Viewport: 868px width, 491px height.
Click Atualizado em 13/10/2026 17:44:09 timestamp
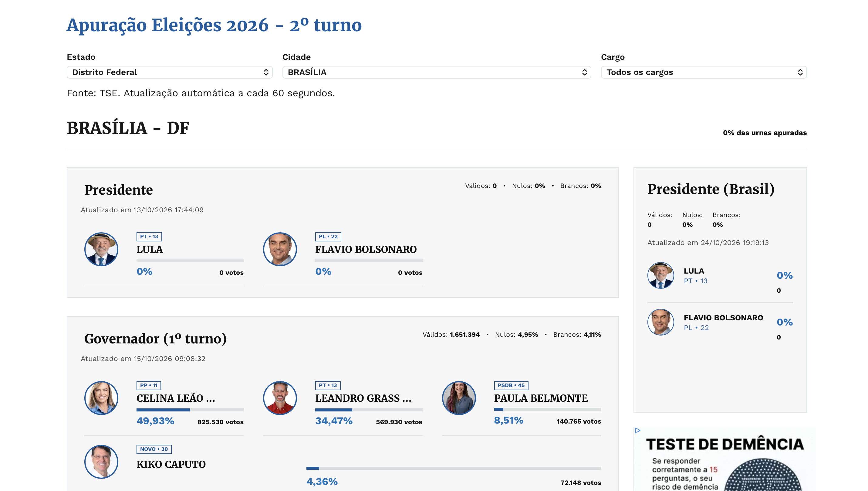point(142,210)
